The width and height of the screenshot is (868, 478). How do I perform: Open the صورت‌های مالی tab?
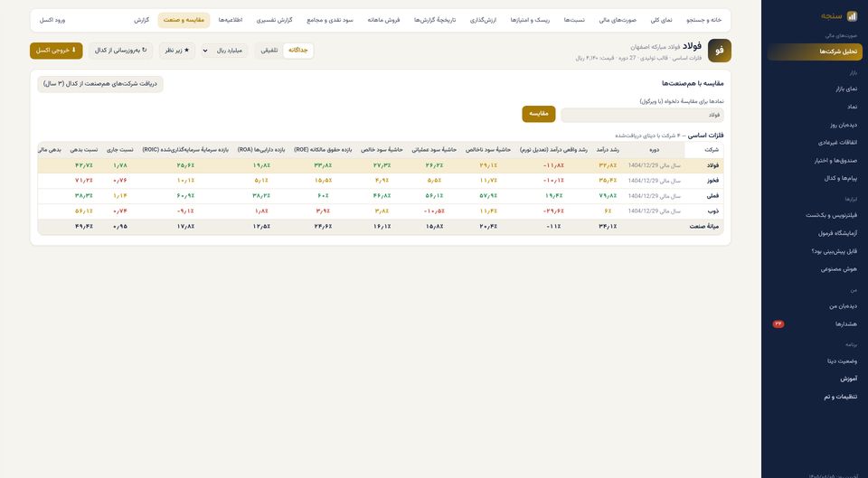click(618, 20)
